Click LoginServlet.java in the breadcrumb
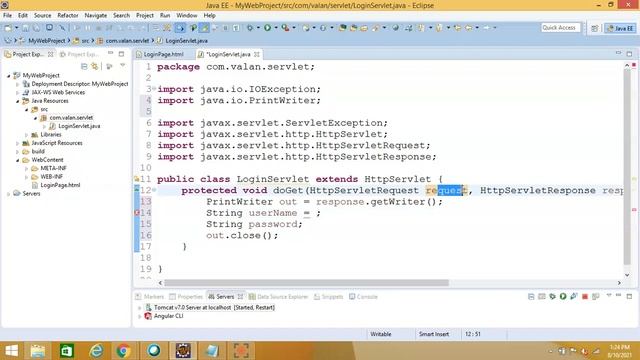This screenshot has width=640, height=360. (x=187, y=41)
